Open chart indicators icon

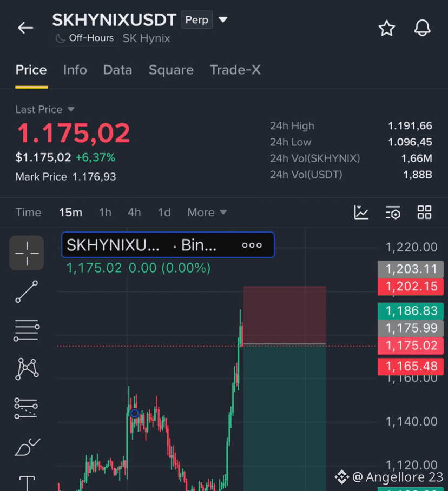click(361, 213)
